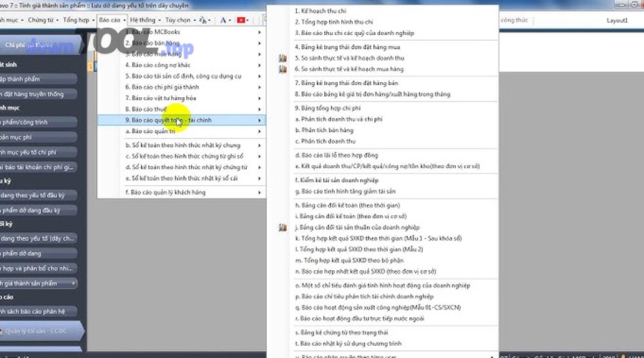Open the Hệ thống menu

(145, 20)
